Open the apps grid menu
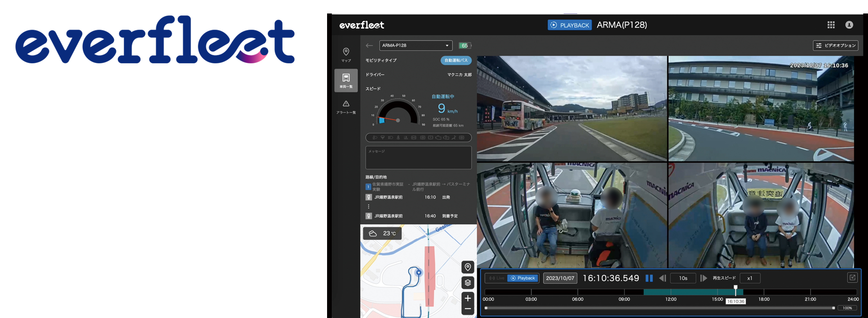Viewport: 868px width, 318px height. pyautogui.click(x=831, y=25)
